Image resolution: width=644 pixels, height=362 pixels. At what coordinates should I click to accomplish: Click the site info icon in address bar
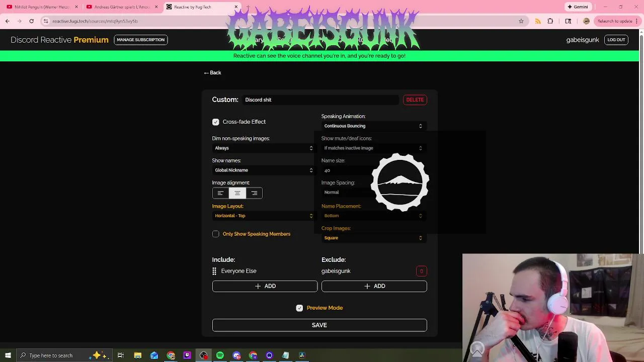coord(46,21)
